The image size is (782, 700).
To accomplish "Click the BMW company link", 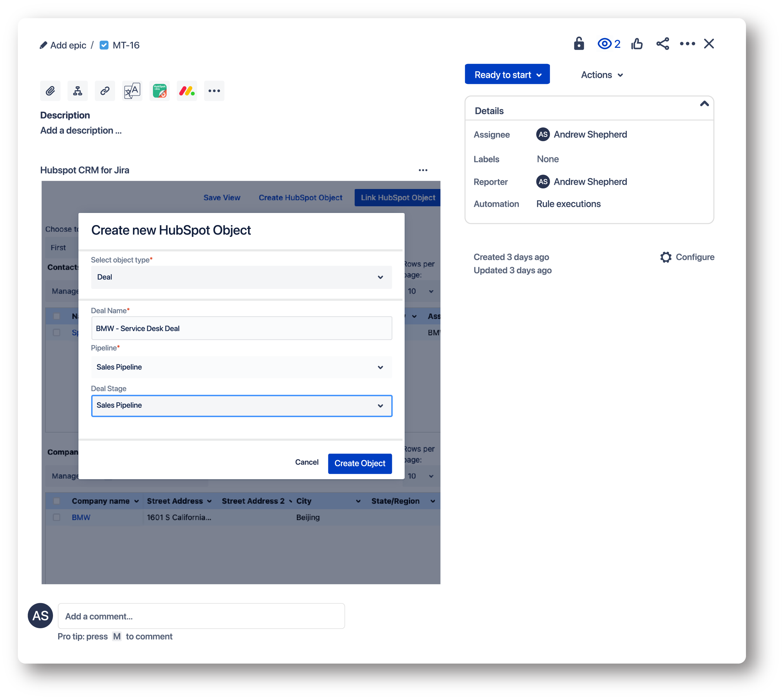I will pyautogui.click(x=81, y=518).
